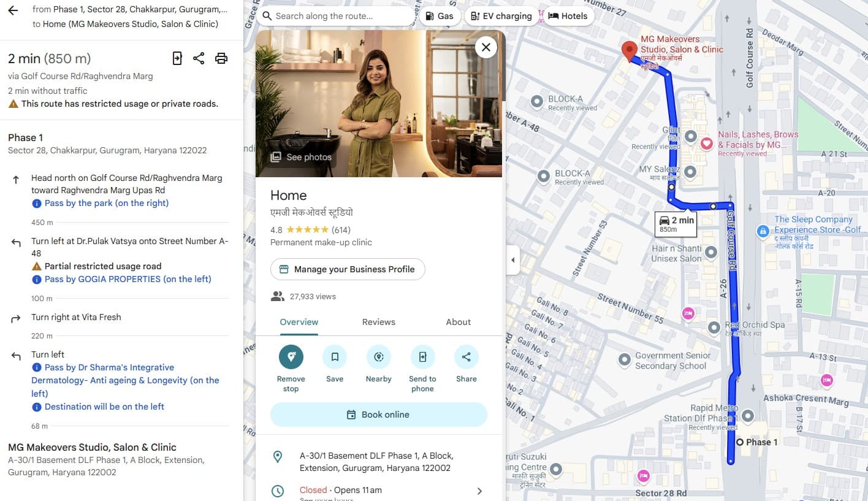This screenshot has width=868, height=501.
Task: Open the About tab
Action: pos(459,322)
